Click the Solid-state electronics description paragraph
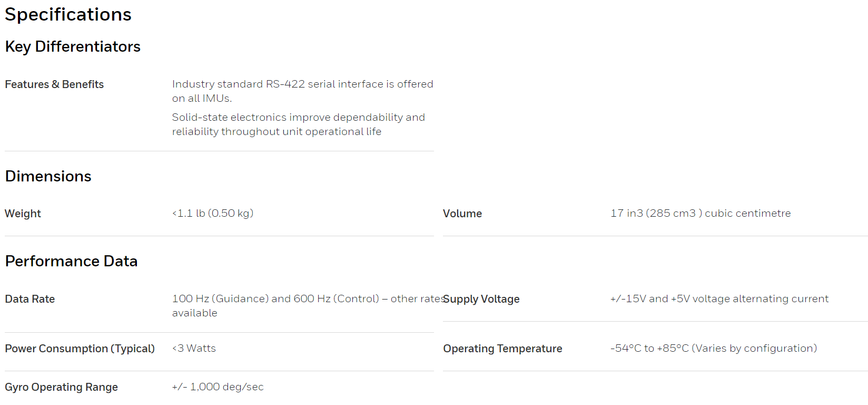The width and height of the screenshot is (868, 405). pyautogui.click(x=298, y=124)
